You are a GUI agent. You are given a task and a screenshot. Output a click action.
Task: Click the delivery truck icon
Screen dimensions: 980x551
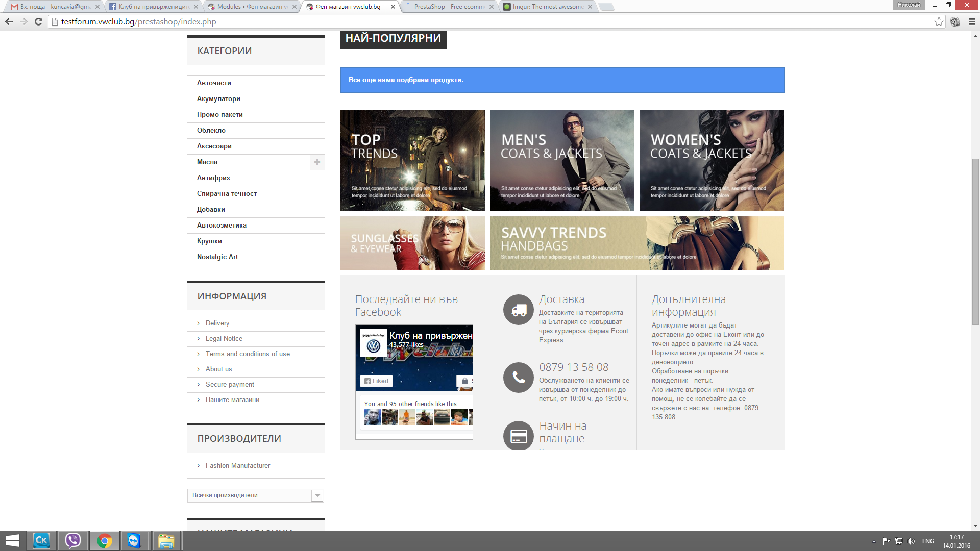point(519,310)
